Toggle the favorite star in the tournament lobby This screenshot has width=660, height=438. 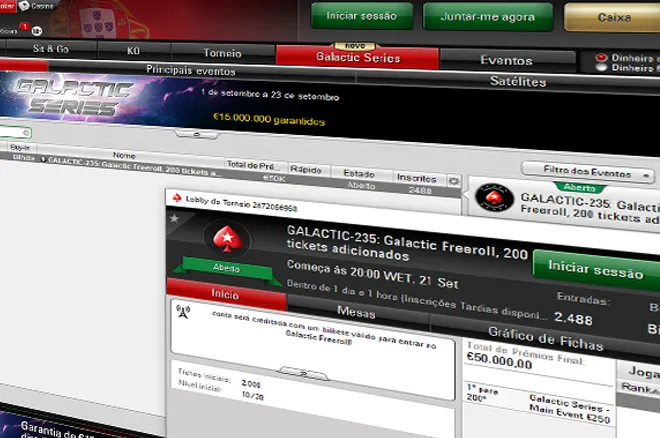pos(174,218)
